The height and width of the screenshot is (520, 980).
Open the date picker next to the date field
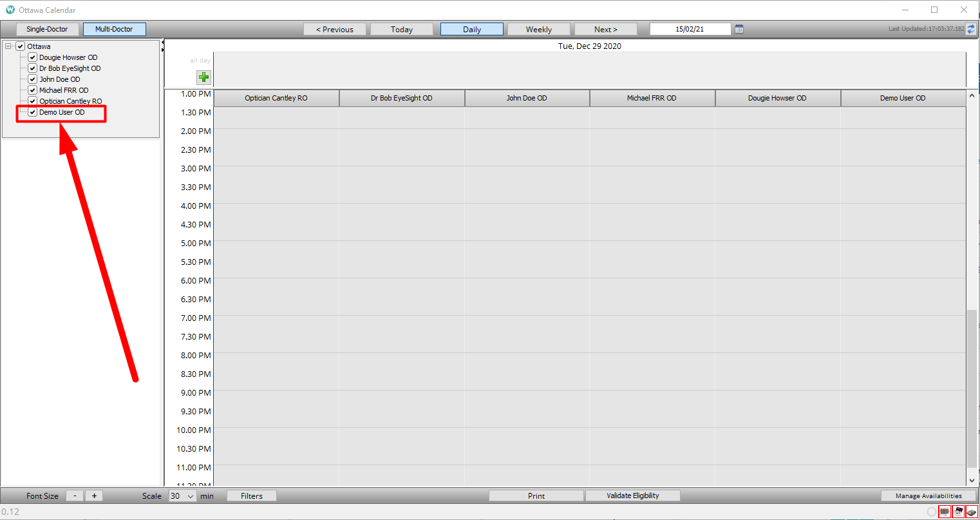coord(738,28)
